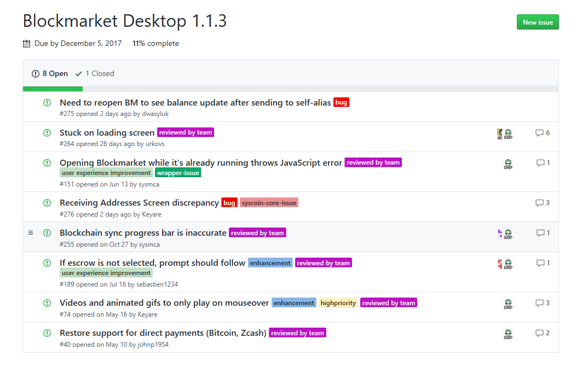
Task: Open comments on Receiving Addresses issue
Action: click(543, 203)
